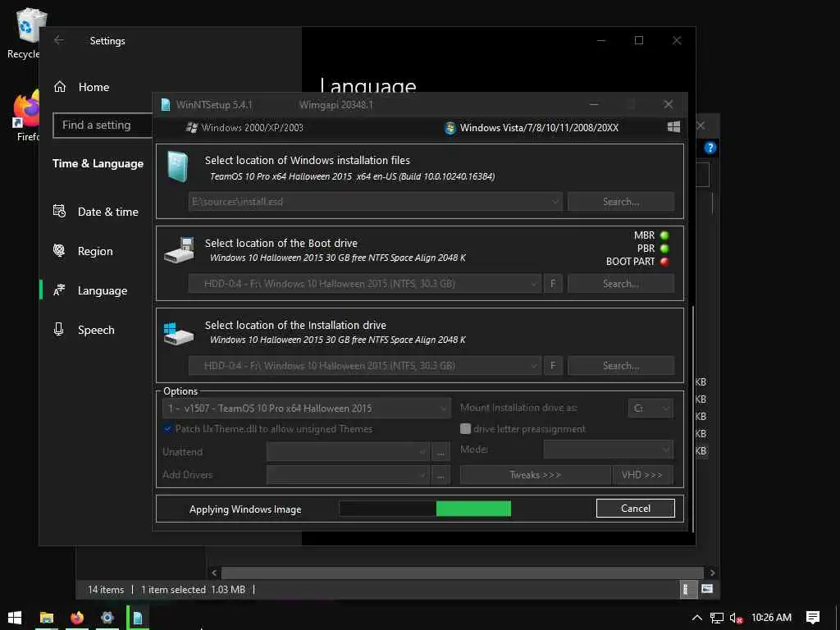Open File Explorer from the taskbar
Screen dimensions: 840x630
47,618
